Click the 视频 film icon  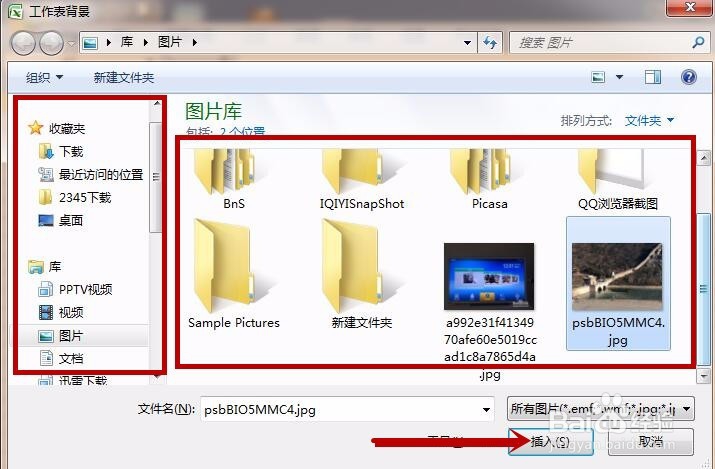(x=46, y=312)
